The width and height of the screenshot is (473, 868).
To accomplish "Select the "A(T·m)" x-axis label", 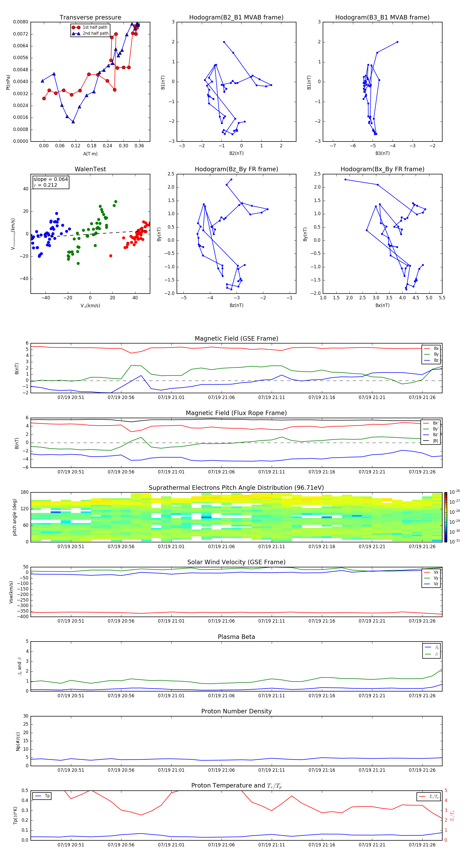I will point(90,154).
